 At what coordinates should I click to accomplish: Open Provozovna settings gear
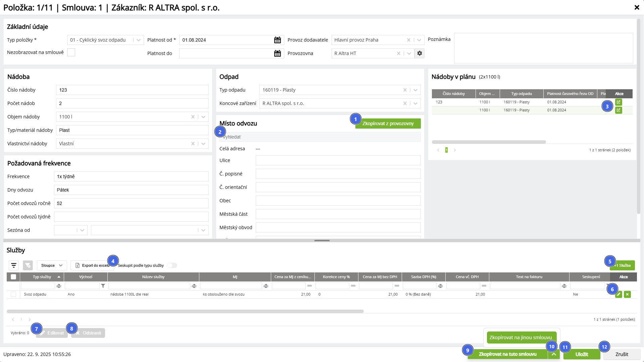[419, 53]
